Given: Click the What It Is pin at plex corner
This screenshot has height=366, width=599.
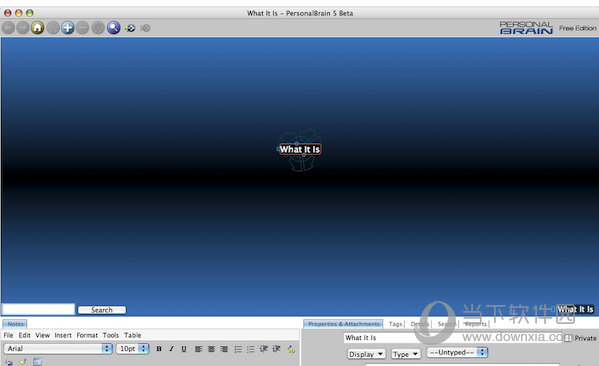Looking at the screenshot, I should pyautogui.click(x=575, y=309).
